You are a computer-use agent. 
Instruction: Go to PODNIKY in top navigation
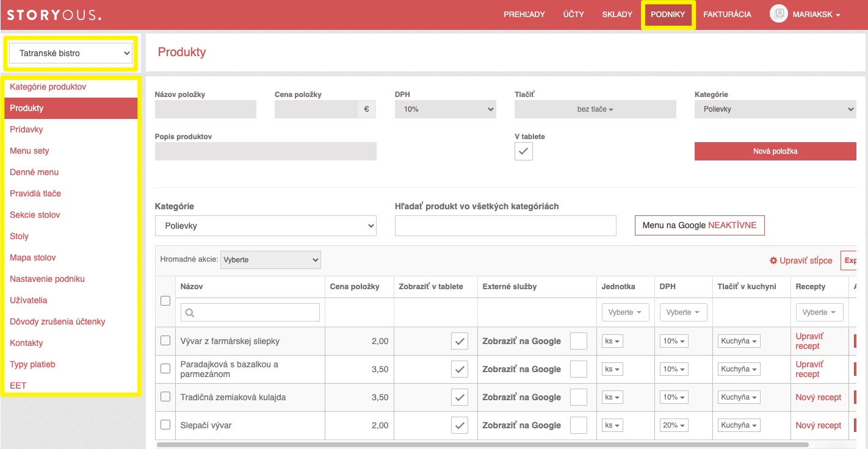(668, 15)
